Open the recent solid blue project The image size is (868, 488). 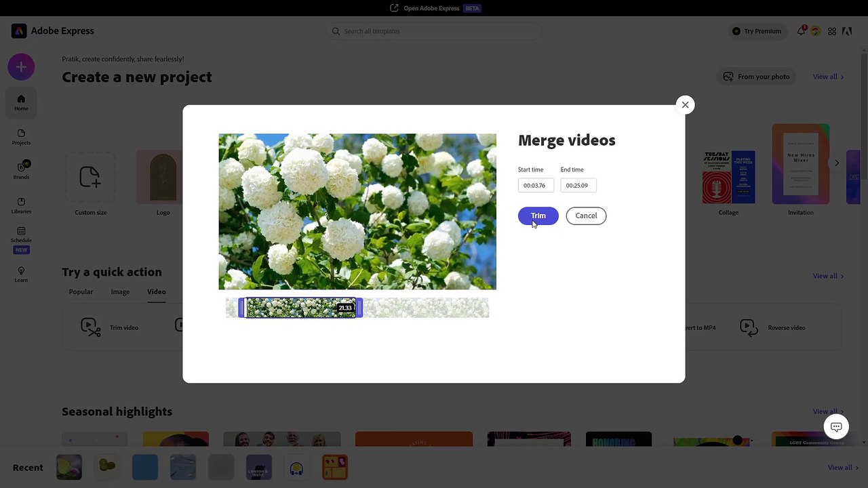(145, 468)
